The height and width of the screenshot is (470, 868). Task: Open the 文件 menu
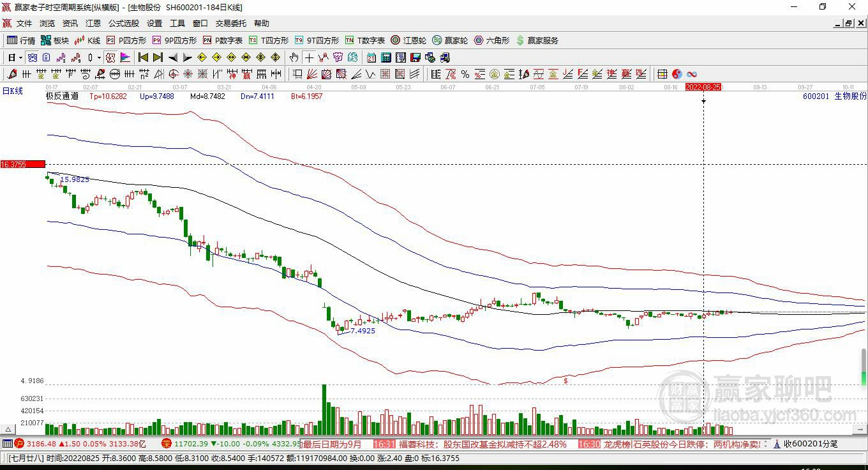point(24,24)
